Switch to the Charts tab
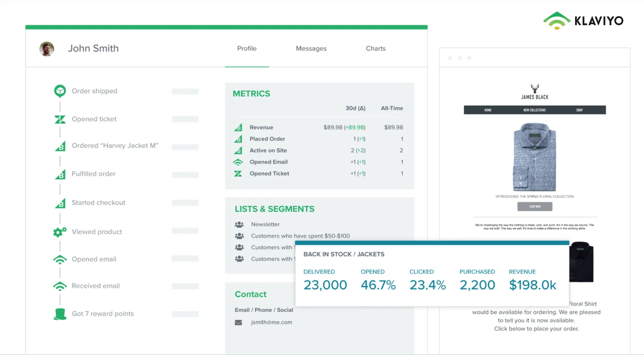The image size is (644, 355). 375,49
